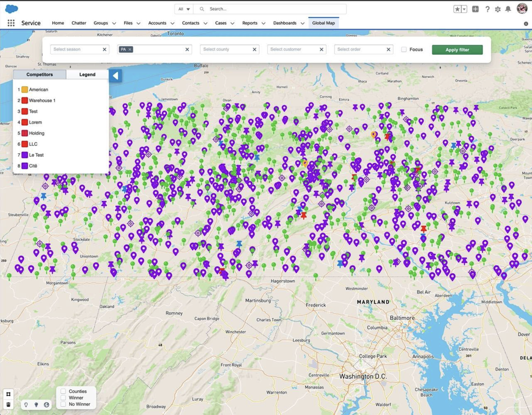
Task: Click the Salesforce cloud logo
Action: [12, 9]
